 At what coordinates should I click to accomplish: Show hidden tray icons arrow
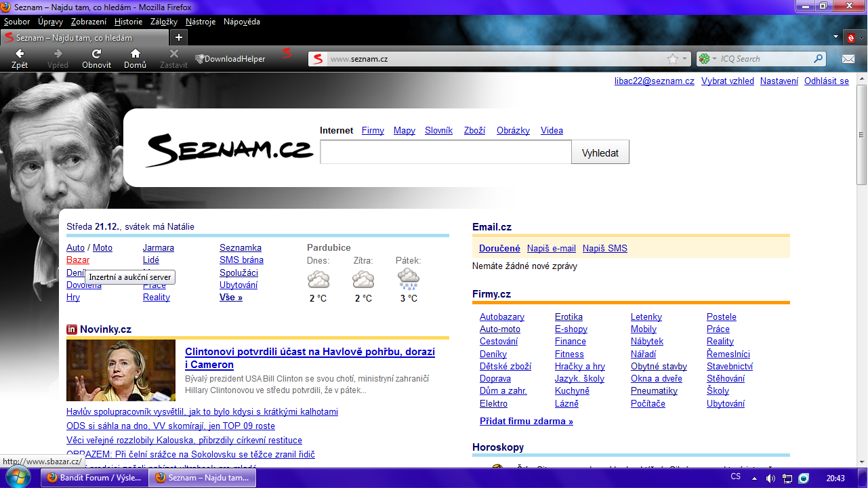[754, 478]
